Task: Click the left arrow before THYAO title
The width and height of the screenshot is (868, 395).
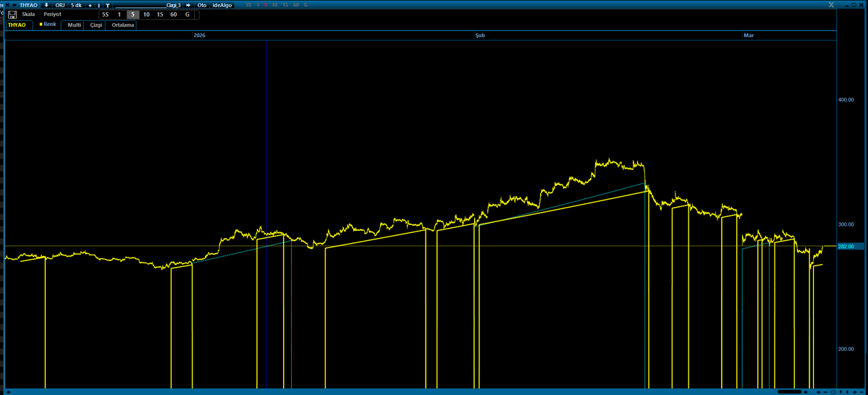Action: [14, 5]
